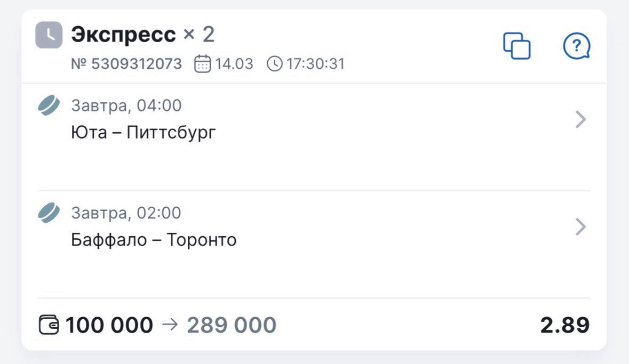Click the copy bet slip icon

[517, 46]
